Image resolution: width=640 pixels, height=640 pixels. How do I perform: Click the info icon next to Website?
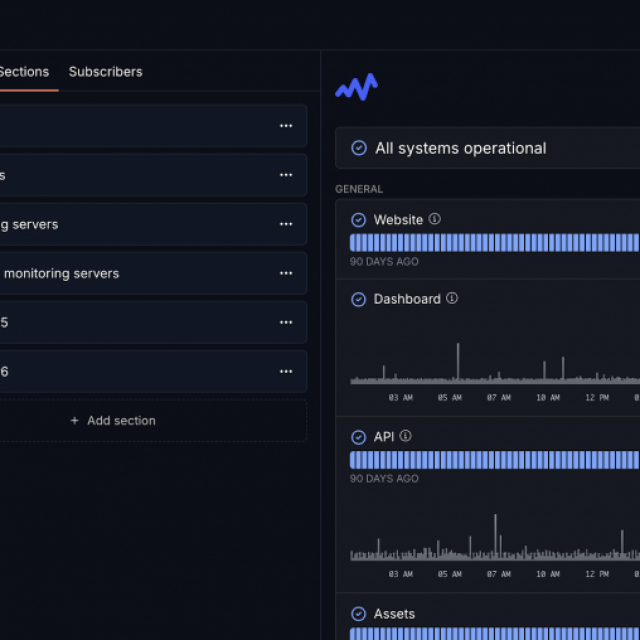coord(435,219)
